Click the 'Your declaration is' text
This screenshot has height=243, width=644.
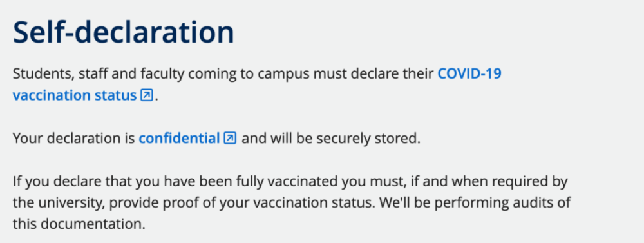74,139
